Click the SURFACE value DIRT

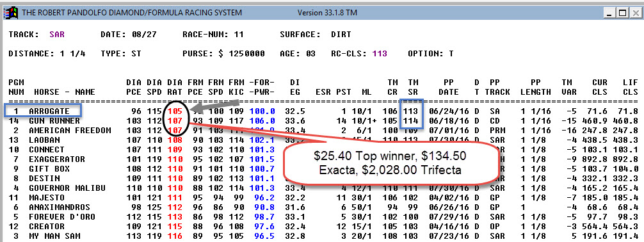[x=341, y=35]
